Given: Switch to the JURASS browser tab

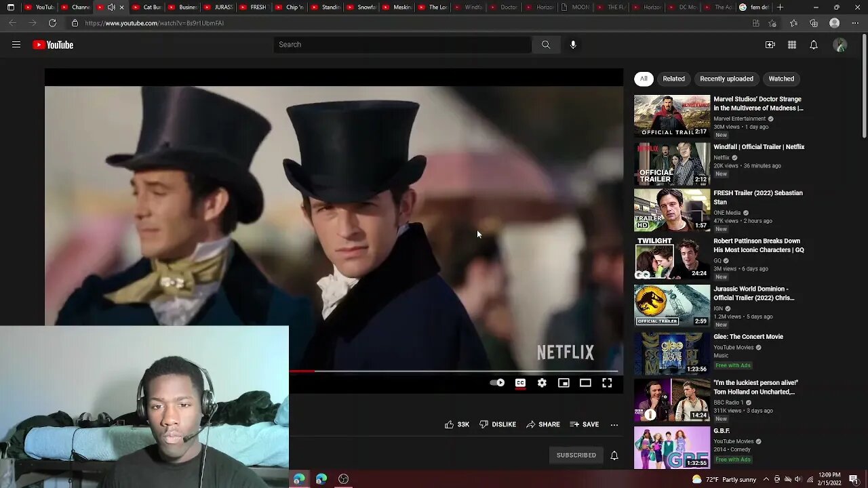Looking at the screenshot, I should (x=218, y=7).
